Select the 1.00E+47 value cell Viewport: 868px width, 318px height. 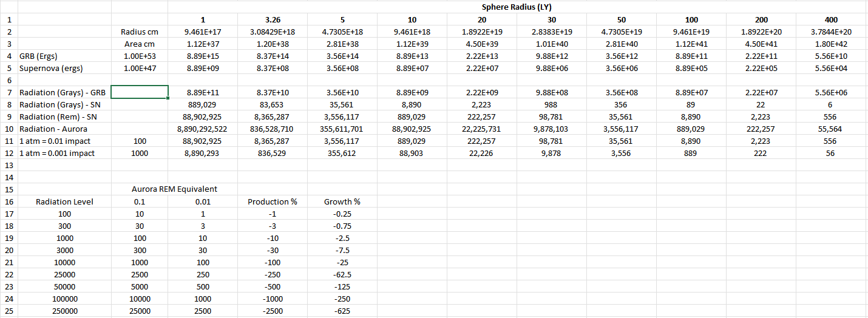(x=140, y=68)
